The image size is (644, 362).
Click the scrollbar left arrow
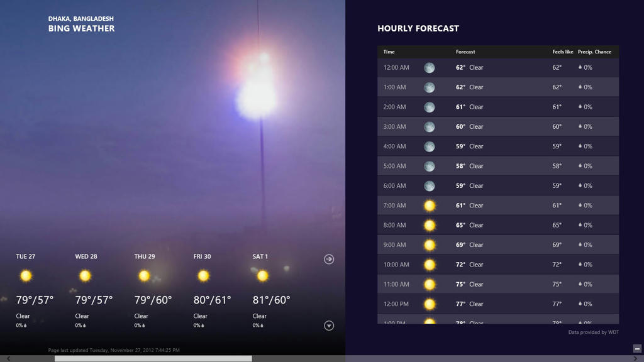pos(8,359)
